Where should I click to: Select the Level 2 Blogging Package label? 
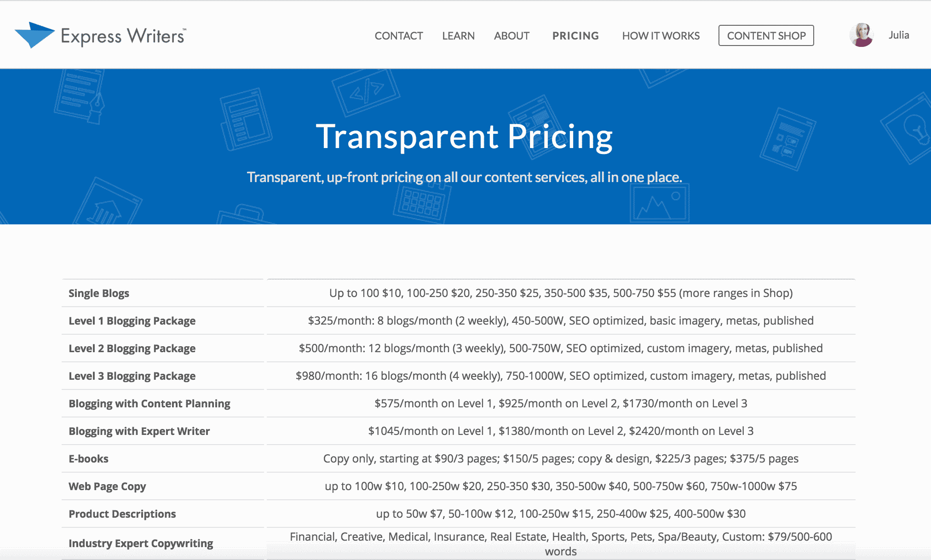tap(132, 349)
